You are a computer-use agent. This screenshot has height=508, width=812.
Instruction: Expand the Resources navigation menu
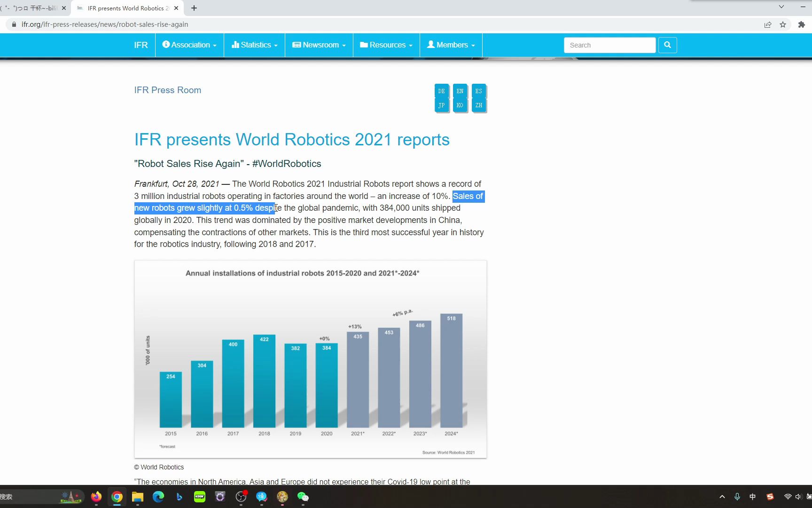pyautogui.click(x=386, y=45)
